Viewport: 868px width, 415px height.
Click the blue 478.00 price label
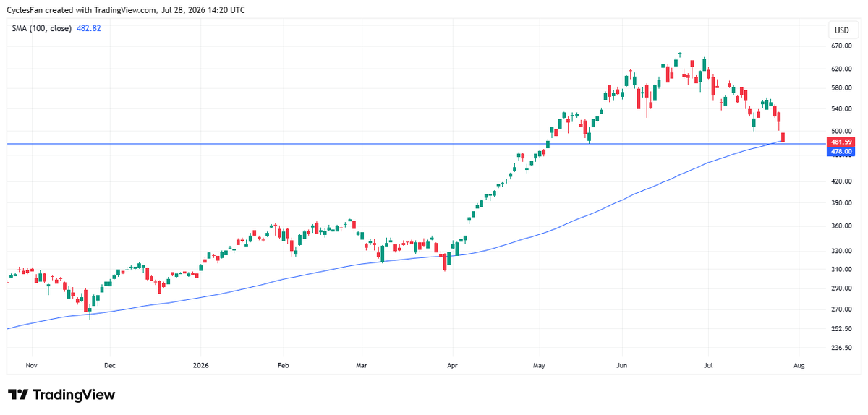[x=840, y=152]
